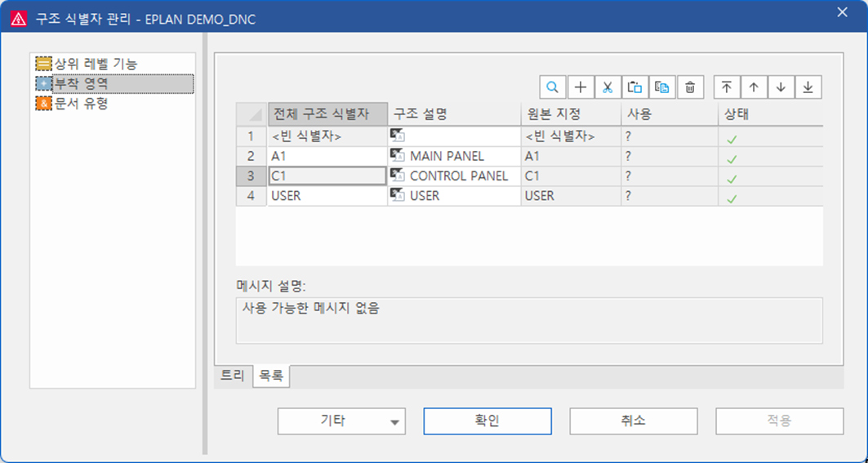
Task: Open the 기타 dropdown button
Action: [x=341, y=421]
